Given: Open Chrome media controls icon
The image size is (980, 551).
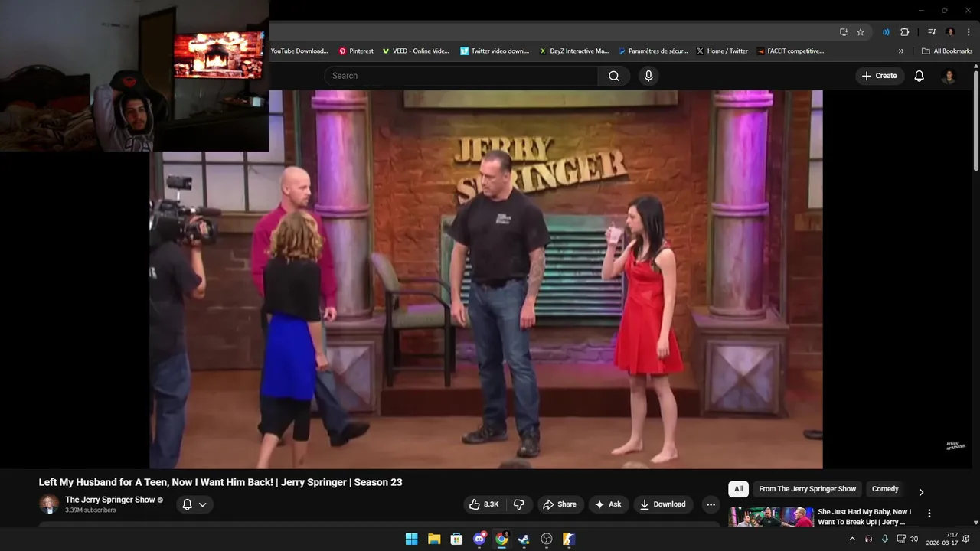Looking at the screenshot, I should [x=932, y=32].
